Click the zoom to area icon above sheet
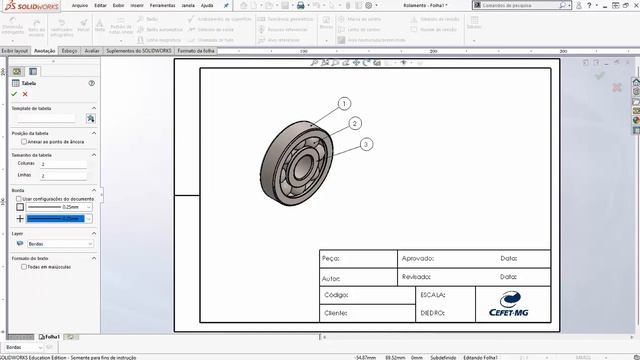 tap(325, 62)
